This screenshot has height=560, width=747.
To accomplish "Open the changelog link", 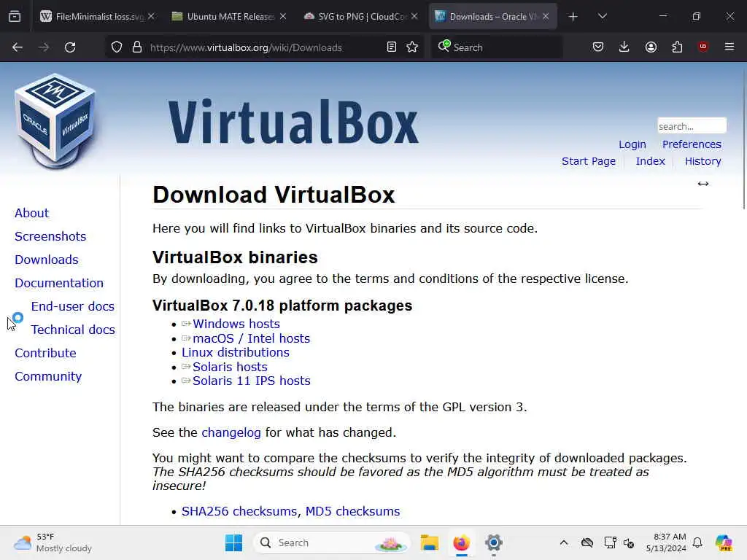I will click(231, 432).
